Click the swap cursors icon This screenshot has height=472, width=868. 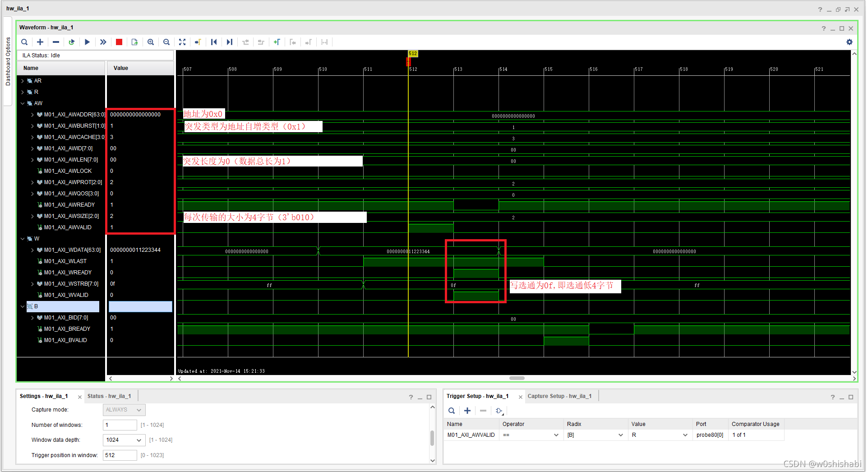(x=324, y=42)
